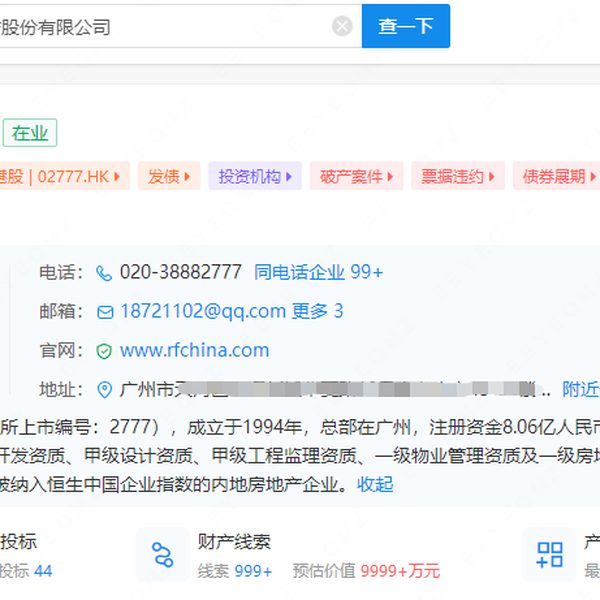Open the 破产案件 tag
Screen dimensions: 600x600
pos(356,176)
